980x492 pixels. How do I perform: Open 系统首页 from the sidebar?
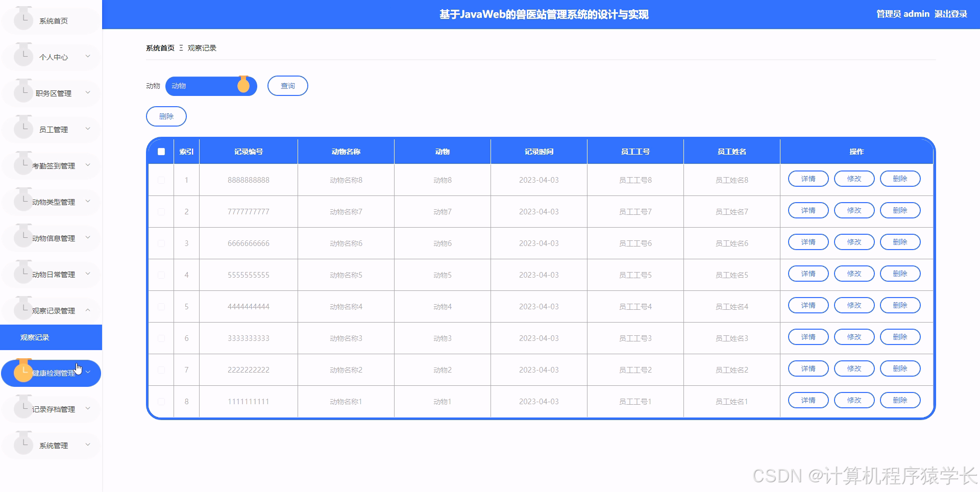51,21
